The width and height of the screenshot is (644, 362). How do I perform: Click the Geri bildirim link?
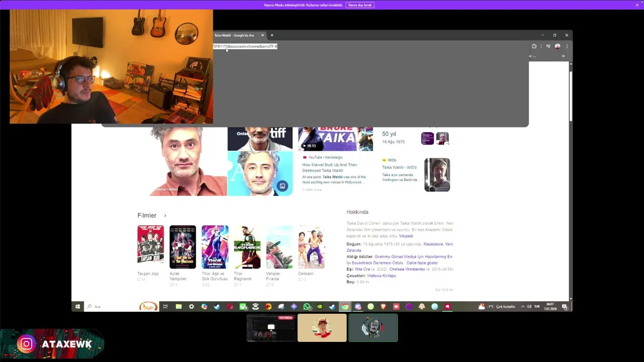(x=444, y=290)
